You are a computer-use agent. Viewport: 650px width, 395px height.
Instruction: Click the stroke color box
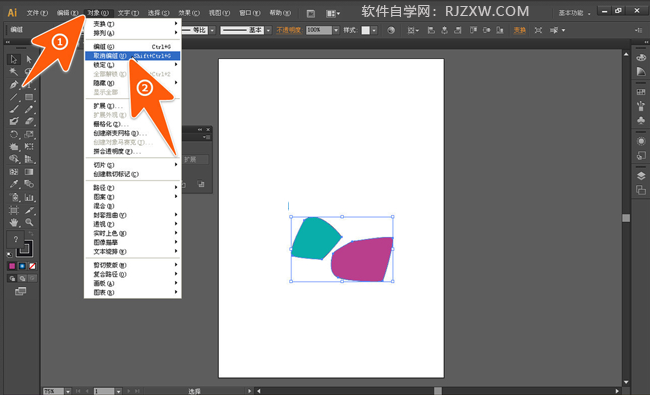25,249
